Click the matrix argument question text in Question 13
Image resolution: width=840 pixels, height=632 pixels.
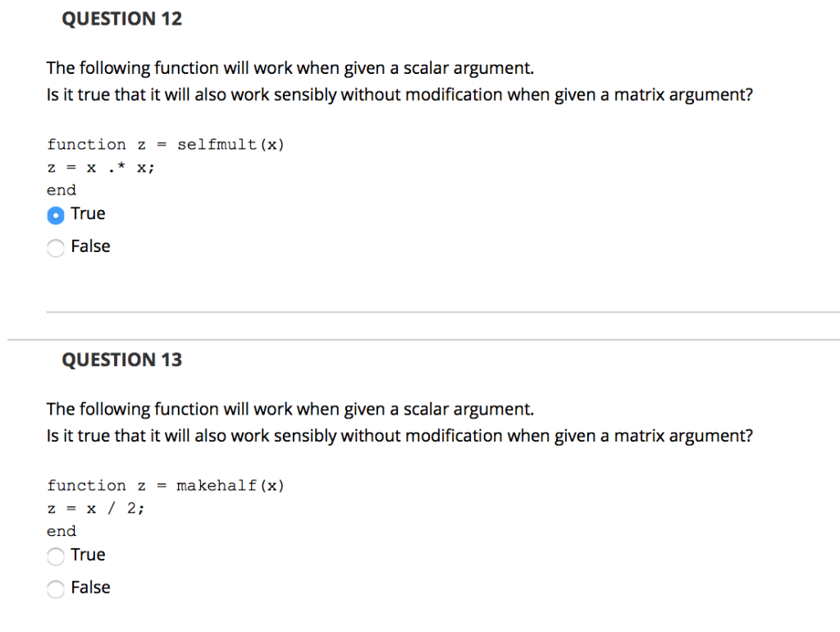click(400, 435)
